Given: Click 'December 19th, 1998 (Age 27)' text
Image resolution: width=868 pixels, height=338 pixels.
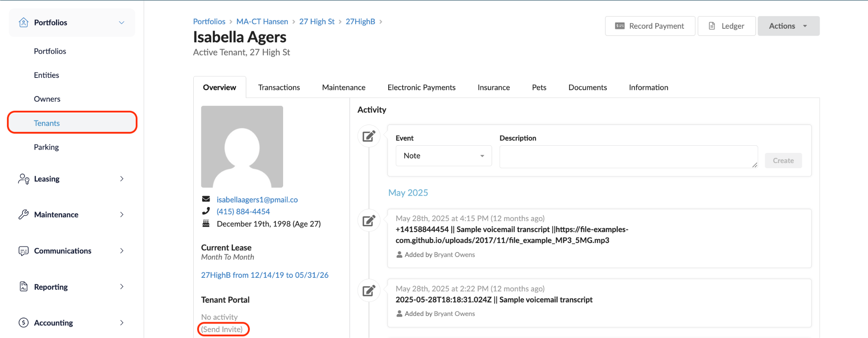Looking at the screenshot, I should coord(269,224).
